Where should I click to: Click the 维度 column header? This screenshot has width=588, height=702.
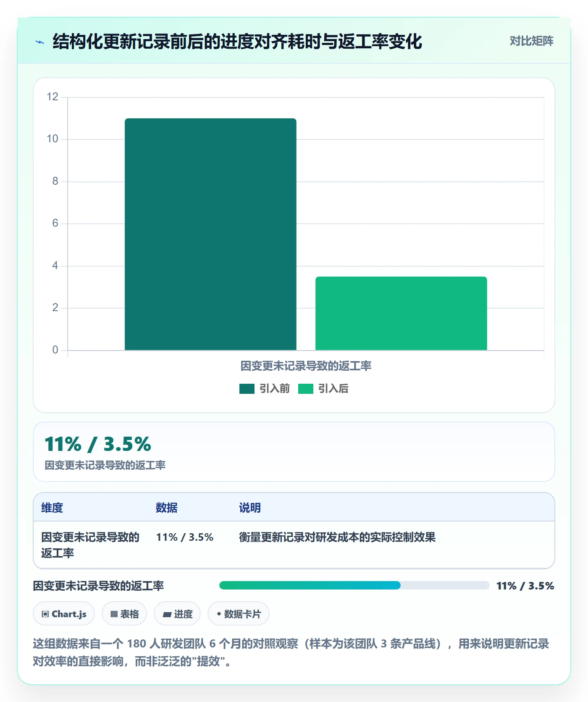pos(52,508)
